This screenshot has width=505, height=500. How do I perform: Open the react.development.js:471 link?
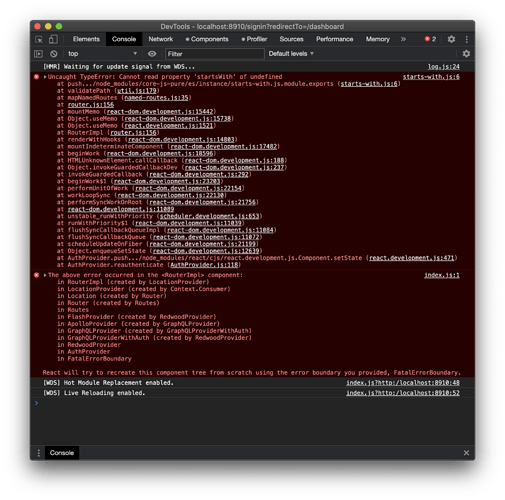pyautogui.click(x=412, y=258)
